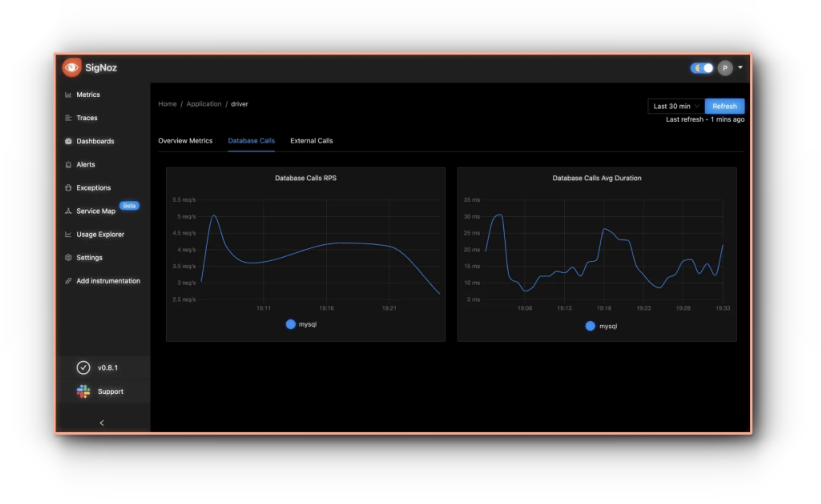Click the SigNoz brand name text
This screenshot has width=821, height=504.
101,67
